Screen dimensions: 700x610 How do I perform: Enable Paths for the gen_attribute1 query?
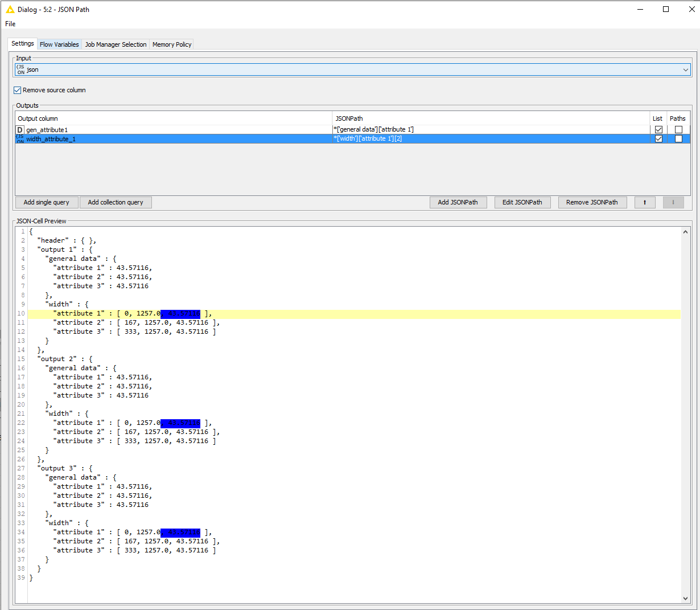[678, 129]
